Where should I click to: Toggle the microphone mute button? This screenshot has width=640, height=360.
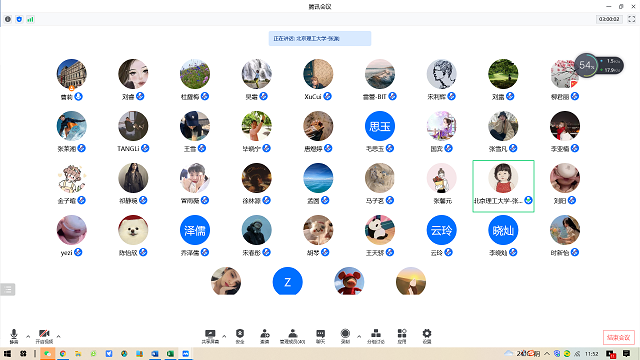point(14,336)
